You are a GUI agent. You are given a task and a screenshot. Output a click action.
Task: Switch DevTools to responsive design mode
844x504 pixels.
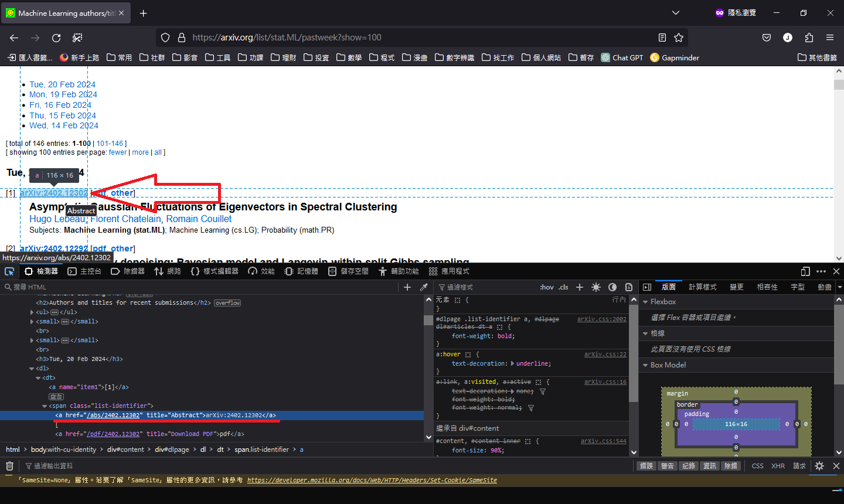click(805, 271)
